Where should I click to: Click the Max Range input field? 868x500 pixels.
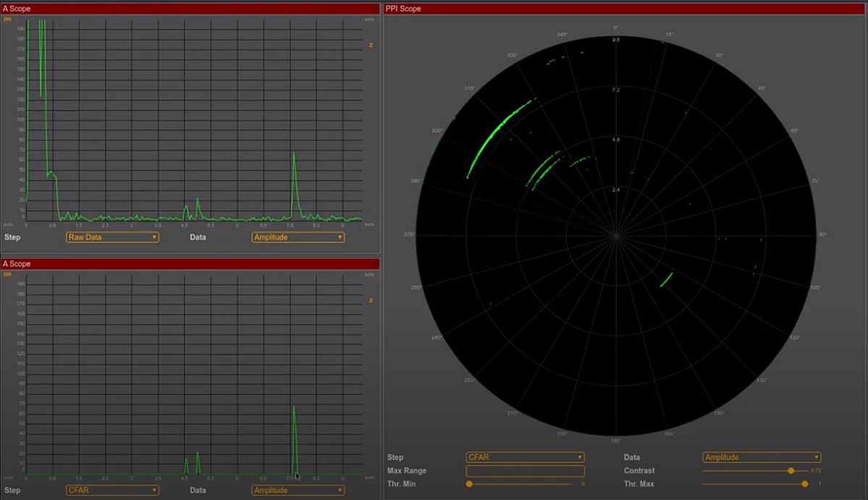tap(525, 470)
